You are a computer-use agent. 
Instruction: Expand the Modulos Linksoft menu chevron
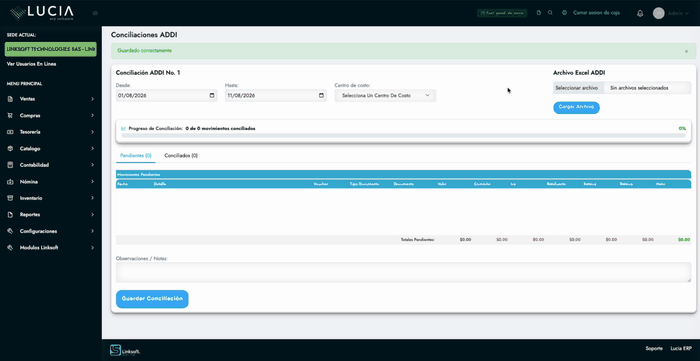92,248
